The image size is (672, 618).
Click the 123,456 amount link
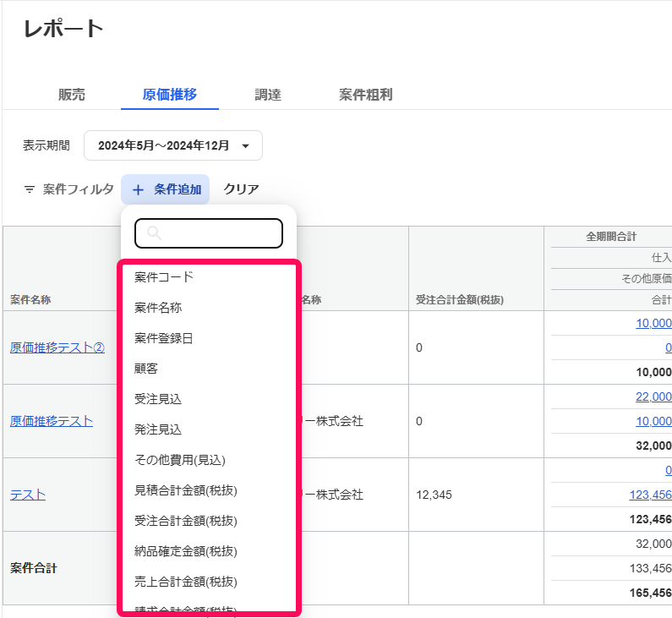[x=650, y=495]
